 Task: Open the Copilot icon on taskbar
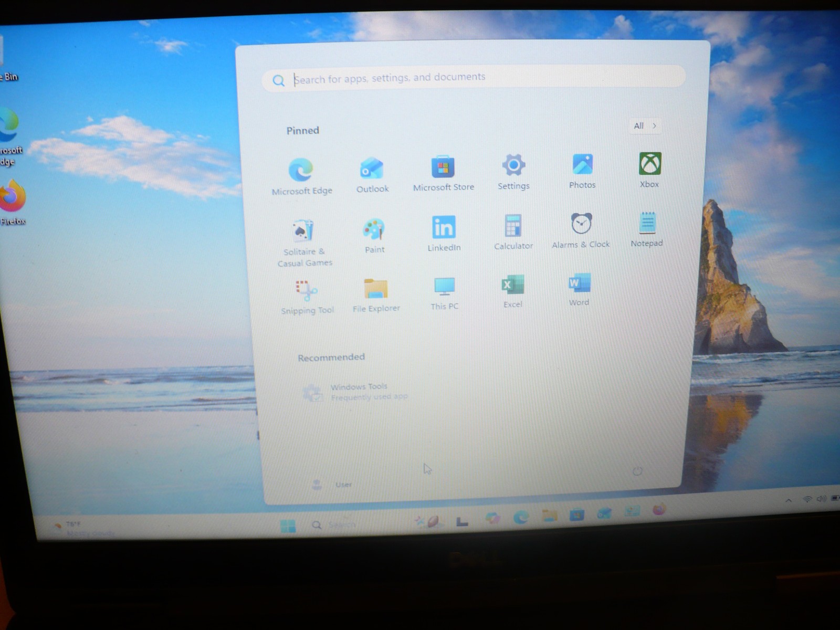pos(492,518)
